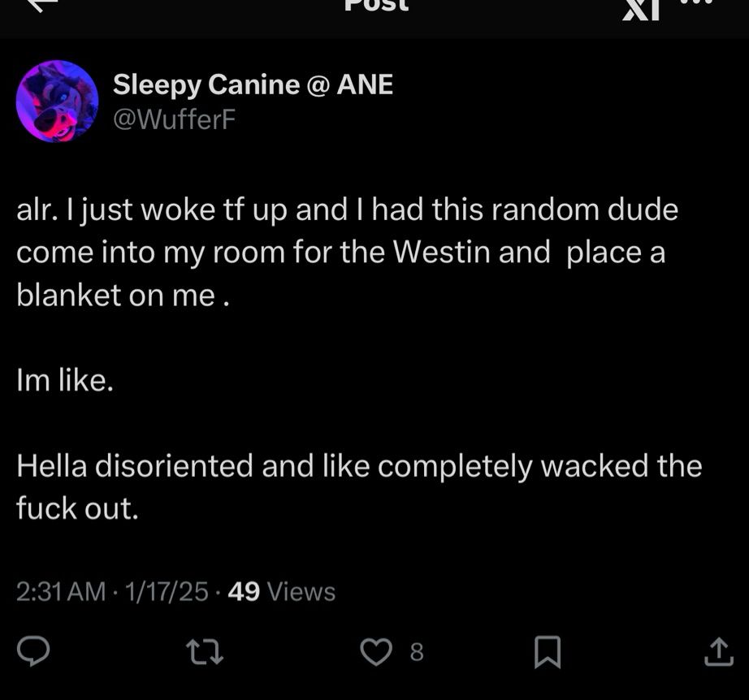Bookmark this post

[547, 651]
